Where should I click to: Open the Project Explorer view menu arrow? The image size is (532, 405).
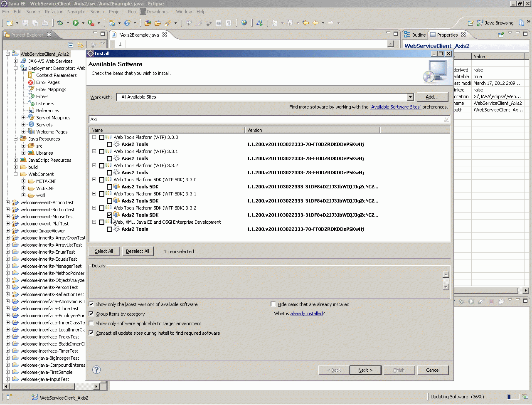point(102,44)
